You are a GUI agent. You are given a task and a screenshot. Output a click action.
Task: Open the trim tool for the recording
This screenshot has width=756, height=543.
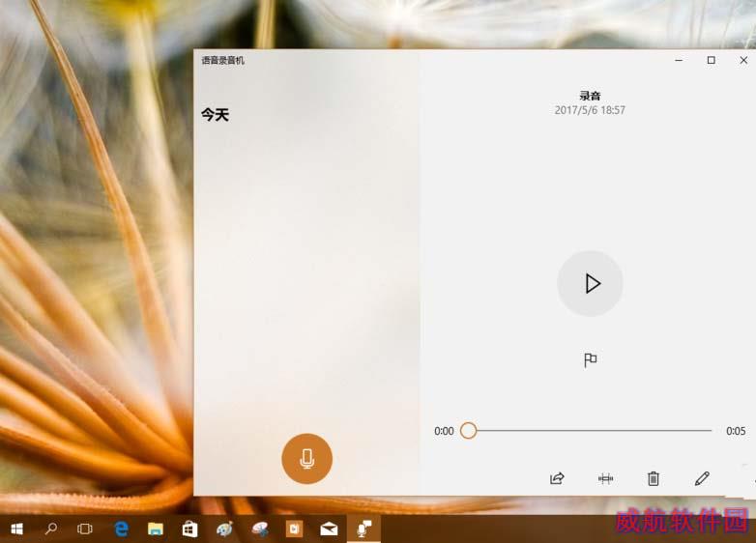pos(605,478)
